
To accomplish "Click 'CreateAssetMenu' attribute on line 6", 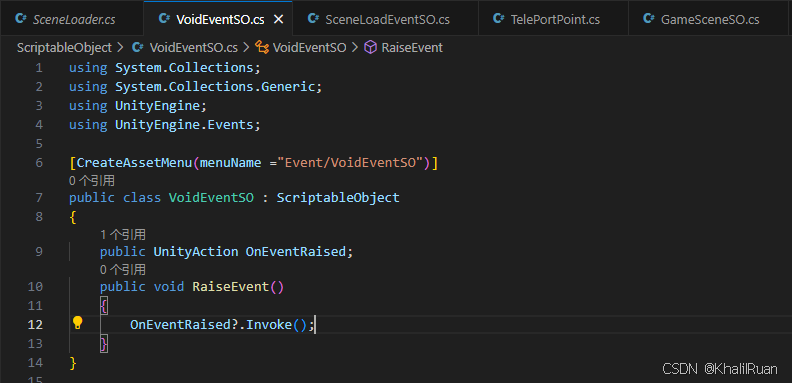I will pyautogui.click(x=134, y=163).
